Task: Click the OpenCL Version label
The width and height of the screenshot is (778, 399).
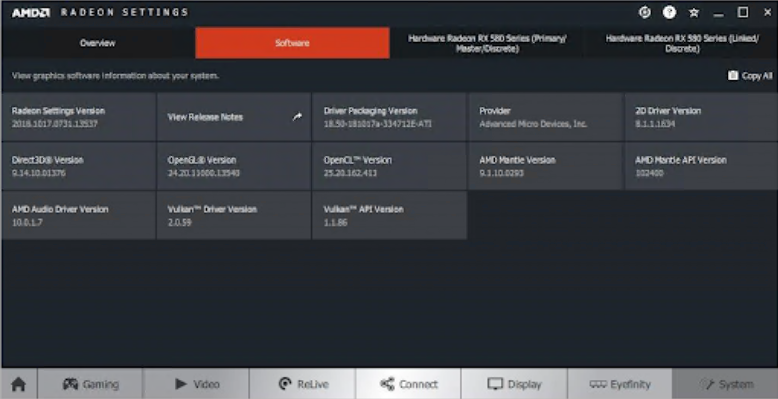Action: [358, 160]
